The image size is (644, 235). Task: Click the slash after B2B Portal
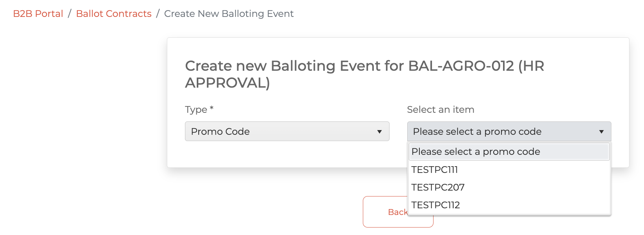[70, 14]
